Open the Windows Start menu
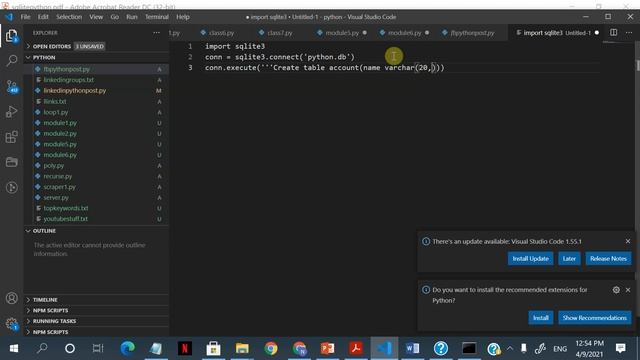640x360 pixels. point(13,348)
